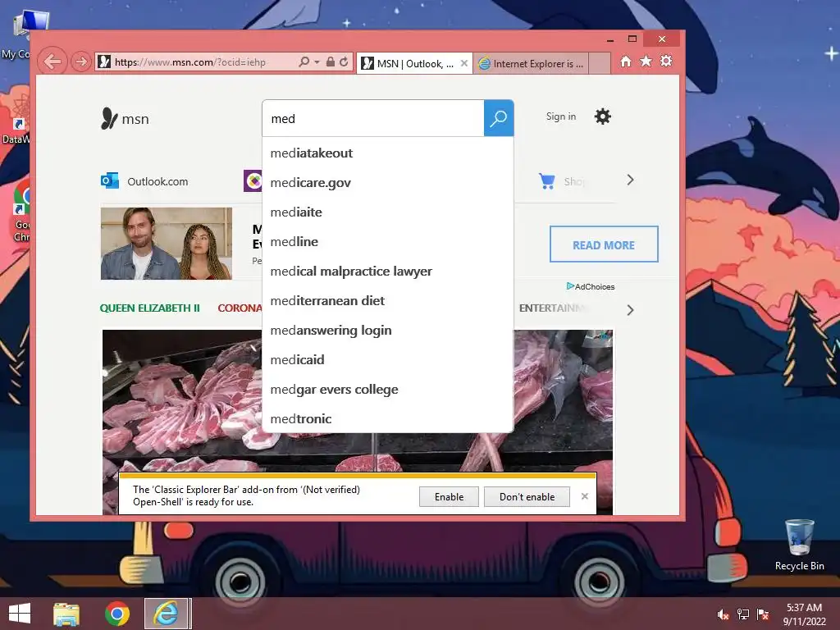Image resolution: width=840 pixels, height=630 pixels.
Task: Close the MSN browser tab
Action: pyautogui.click(x=464, y=63)
